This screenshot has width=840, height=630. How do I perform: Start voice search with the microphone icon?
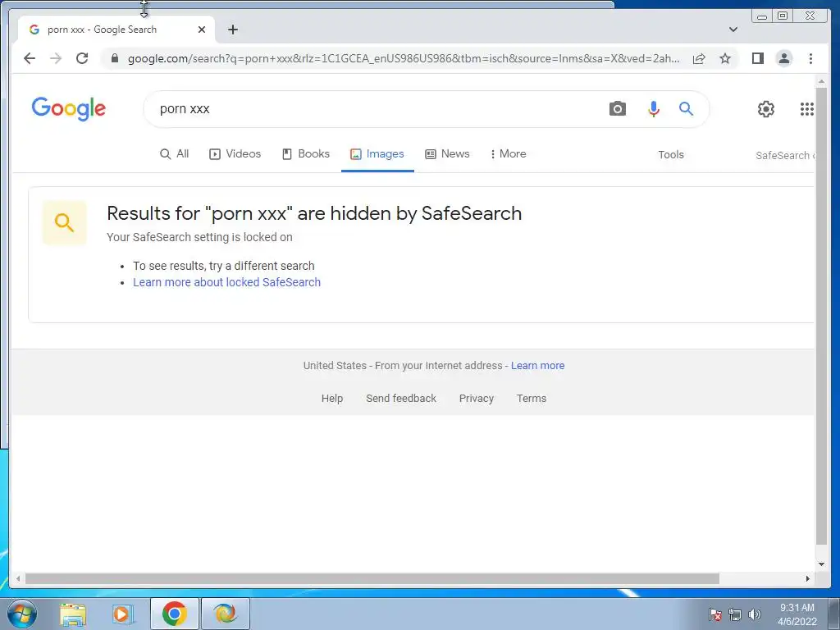point(653,109)
